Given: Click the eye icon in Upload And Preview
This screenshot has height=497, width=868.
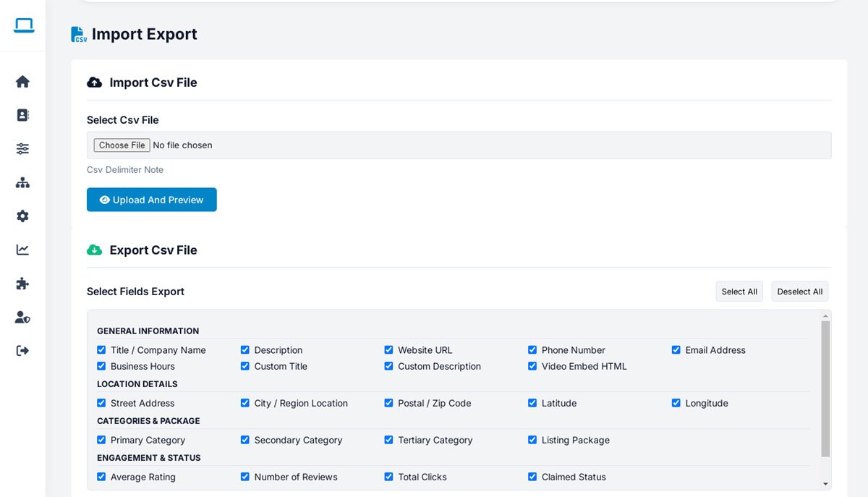Looking at the screenshot, I should coord(105,200).
